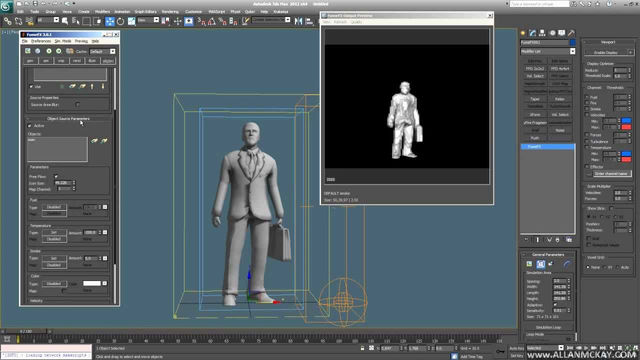Toggle the Angle Snap icon

click(212, 21)
